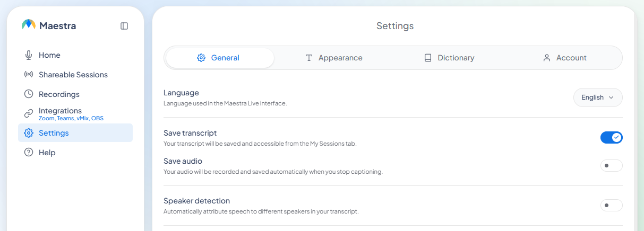Open Help in the sidebar

[75, 153]
